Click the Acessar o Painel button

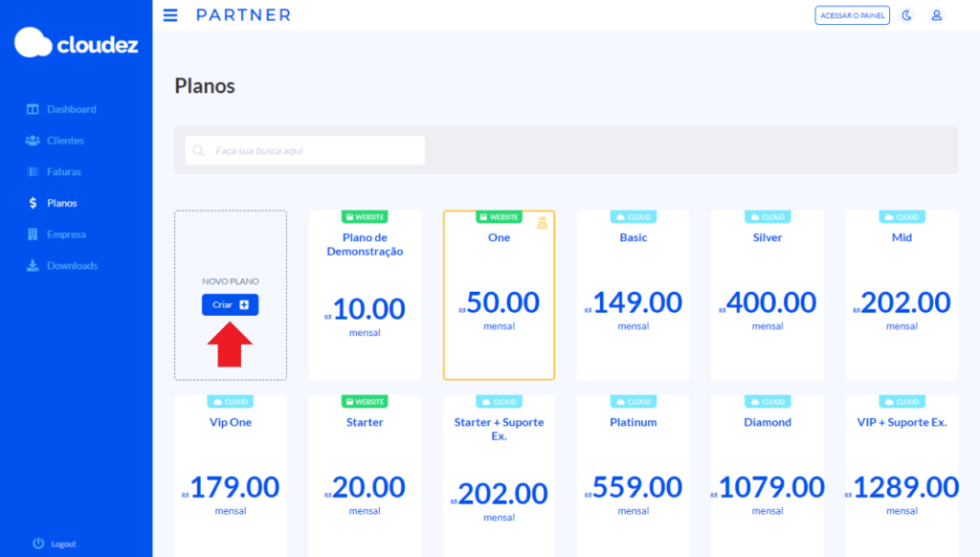tap(852, 15)
